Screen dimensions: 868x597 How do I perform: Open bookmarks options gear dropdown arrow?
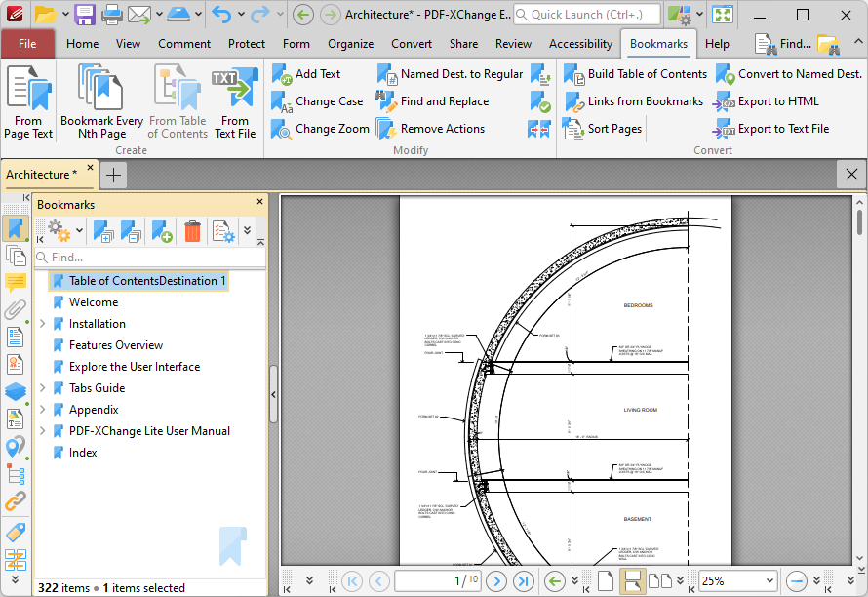[80, 230]
